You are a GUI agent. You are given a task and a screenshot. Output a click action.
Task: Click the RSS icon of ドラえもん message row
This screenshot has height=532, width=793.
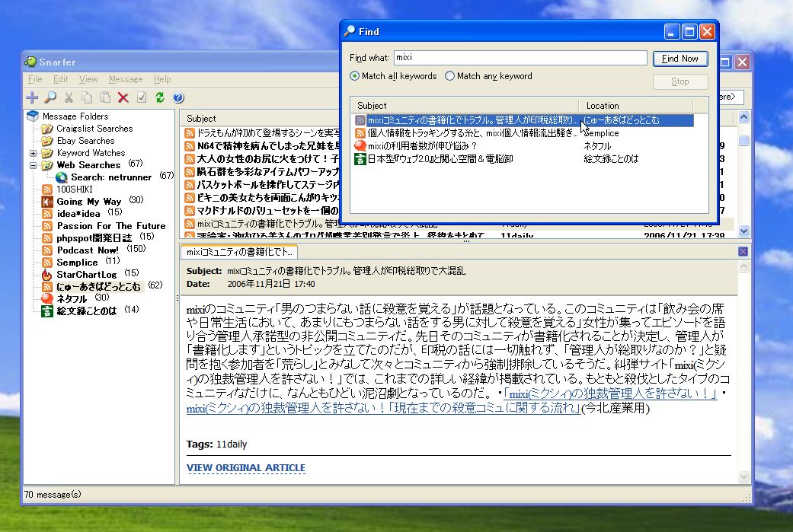[x=190, y=133]
